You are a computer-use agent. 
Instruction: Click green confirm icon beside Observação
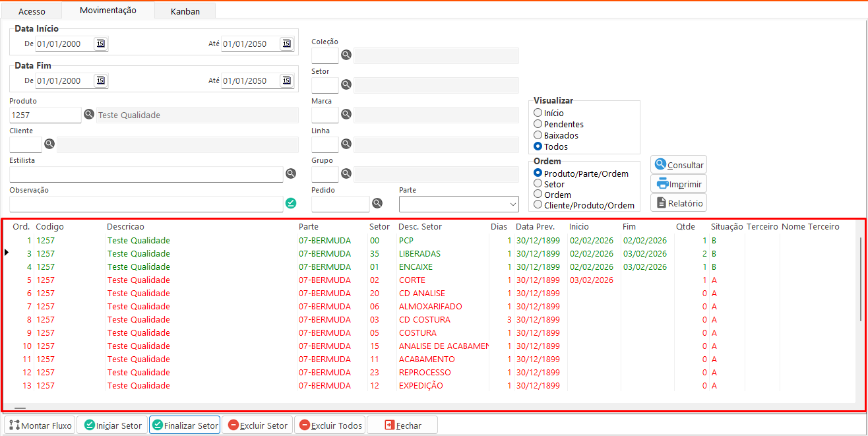pyautogui.click(x=291, y=203)
